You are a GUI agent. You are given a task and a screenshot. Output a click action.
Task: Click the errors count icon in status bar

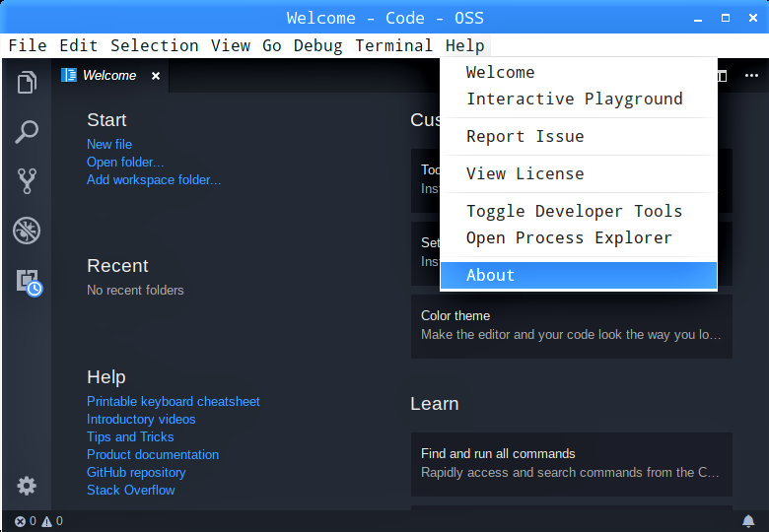[20, 522]
